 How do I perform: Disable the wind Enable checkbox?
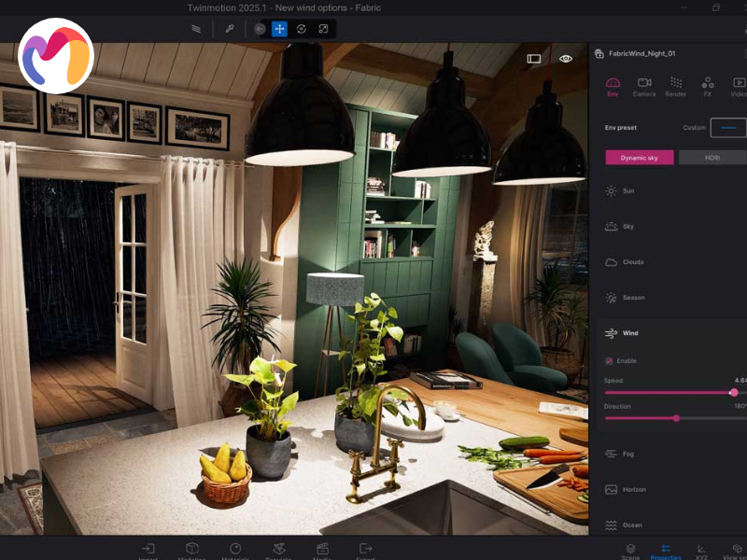click(x=610, y=360)
